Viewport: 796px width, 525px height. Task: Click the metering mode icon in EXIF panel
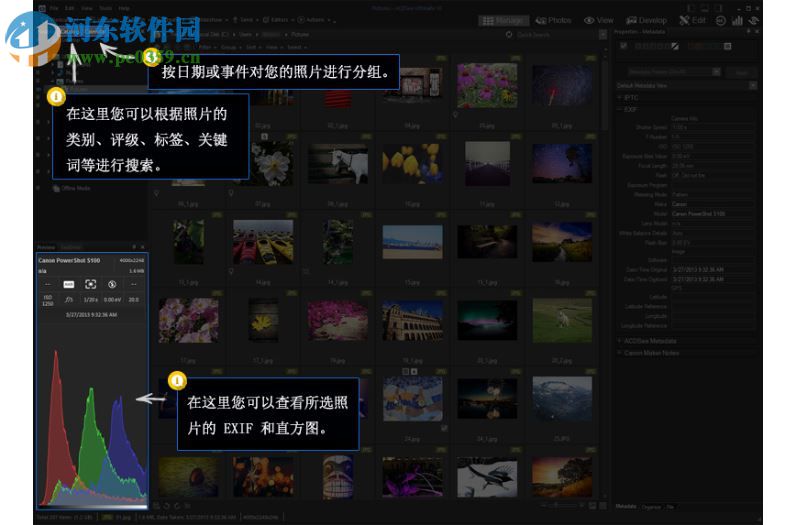coord(90,284)
